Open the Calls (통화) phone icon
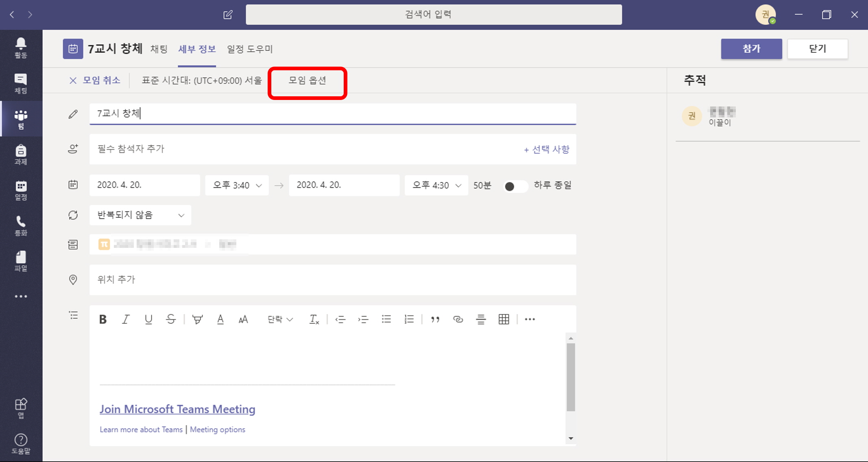868x462 pixels. pyautogui.click(x=21, y=226)
